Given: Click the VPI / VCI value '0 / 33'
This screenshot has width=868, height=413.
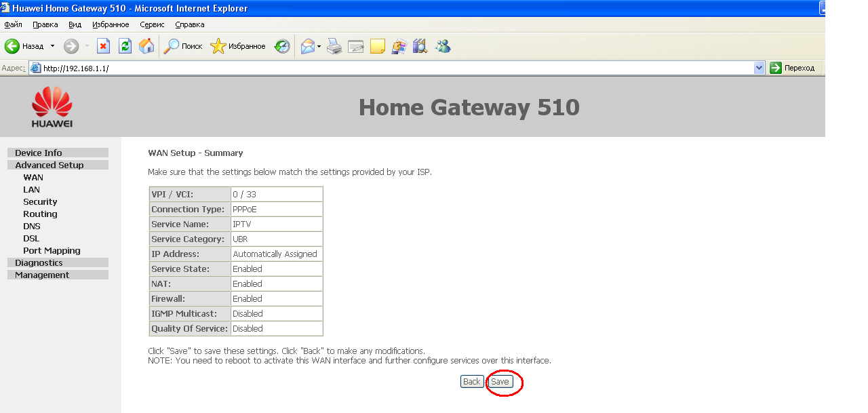Looking at the screenshot, I should pos(244,195).
